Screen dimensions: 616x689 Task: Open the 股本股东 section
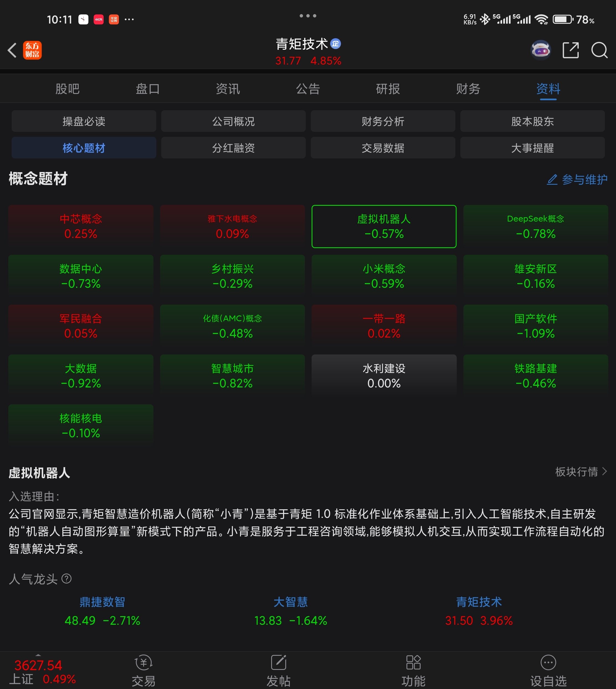pos(532,121)
